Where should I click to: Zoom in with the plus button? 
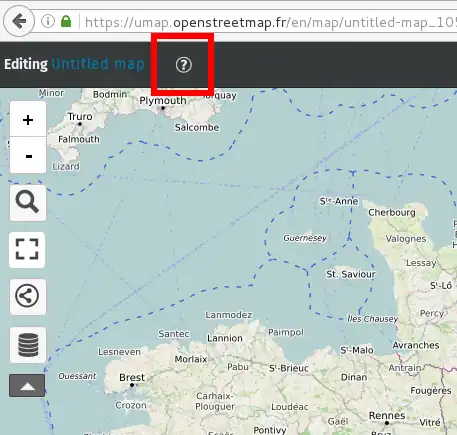[28, 119]
